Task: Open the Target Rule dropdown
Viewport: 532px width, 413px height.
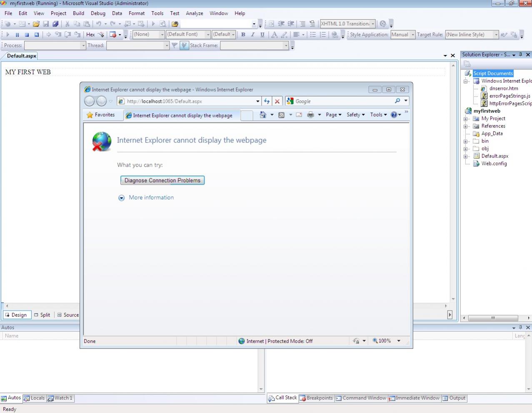Action: coord(472,35)
